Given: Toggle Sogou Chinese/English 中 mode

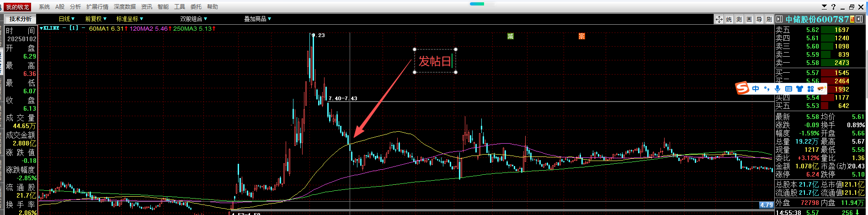Looking at the screenshot, I should coord(756,88).
